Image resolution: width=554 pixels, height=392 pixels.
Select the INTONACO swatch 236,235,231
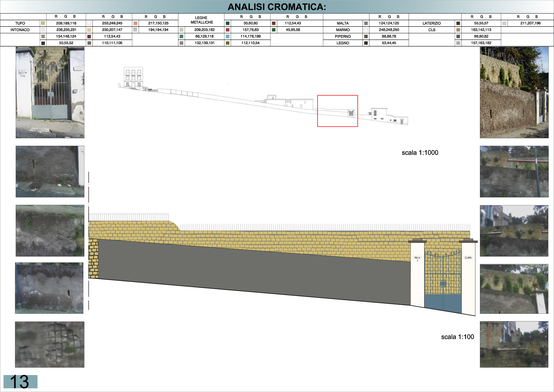tap(43, 30)
